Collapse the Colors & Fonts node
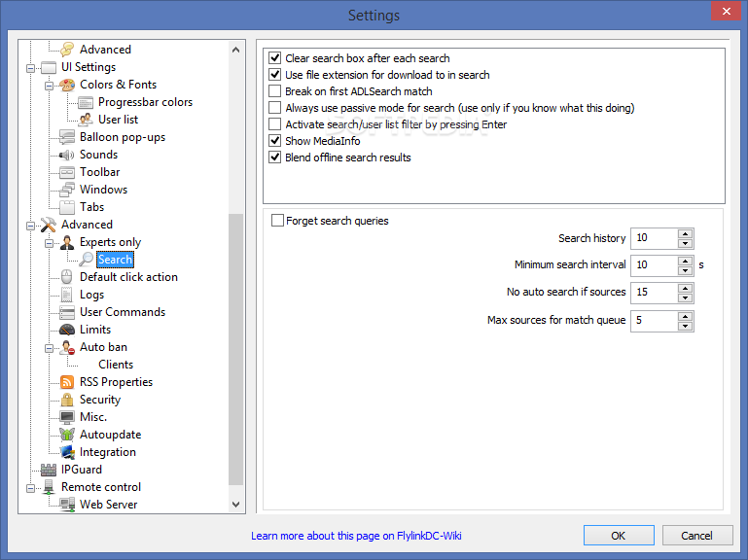Image resolution: width=748 pixels, height=560 pixels. [x=50, y=86]
